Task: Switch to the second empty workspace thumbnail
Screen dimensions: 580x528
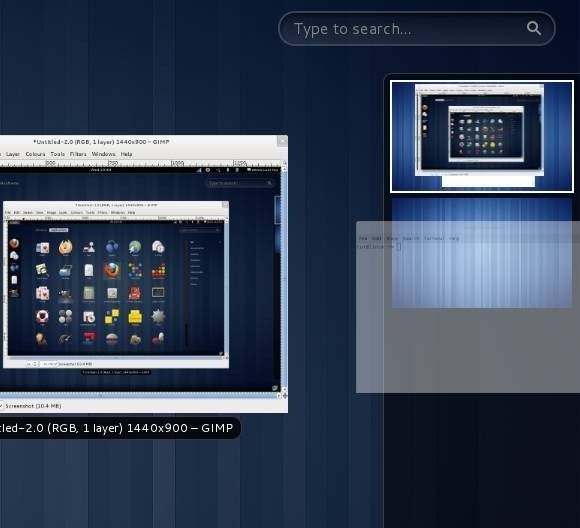Action: 482,253
